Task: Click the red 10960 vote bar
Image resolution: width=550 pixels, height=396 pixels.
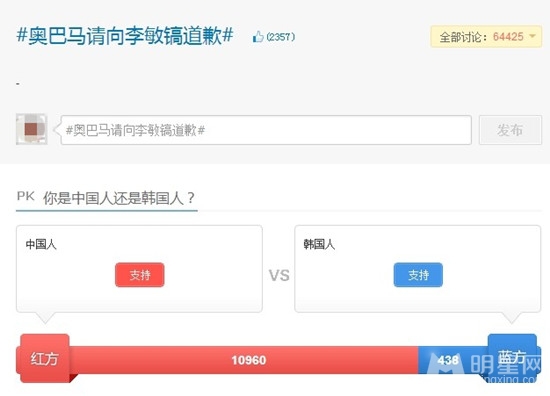Action: point(244,360)
